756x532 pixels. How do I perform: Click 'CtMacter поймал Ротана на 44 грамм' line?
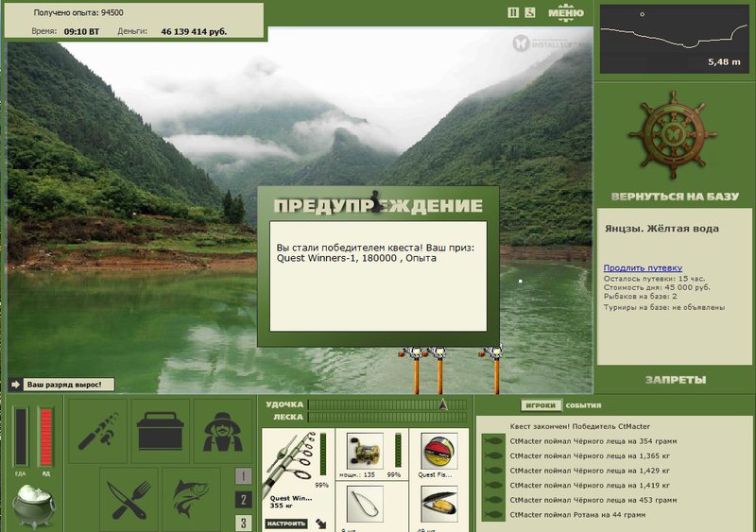coord(577,515)
